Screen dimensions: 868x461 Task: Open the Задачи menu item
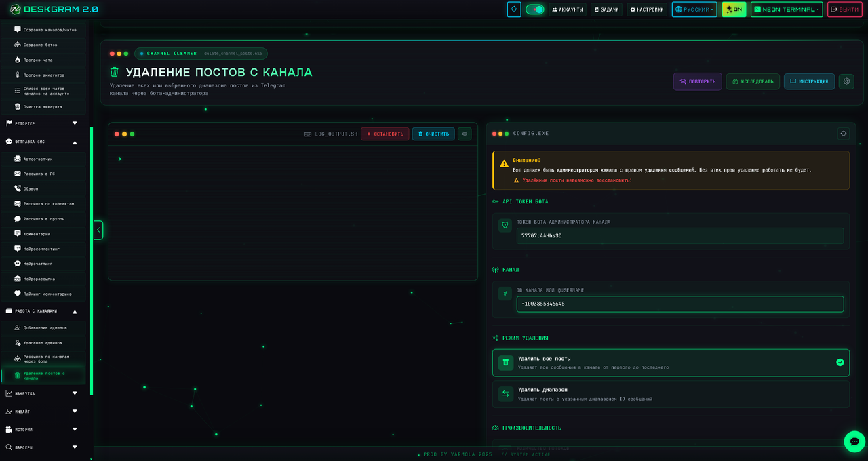pos(606,9)
